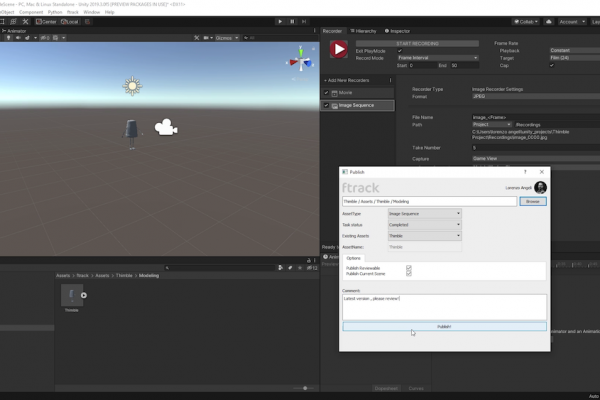Viewport: 600px width, 400px height.
Task: Toggle scene effects icon in scene toolbar
Action: pos(27,38)
